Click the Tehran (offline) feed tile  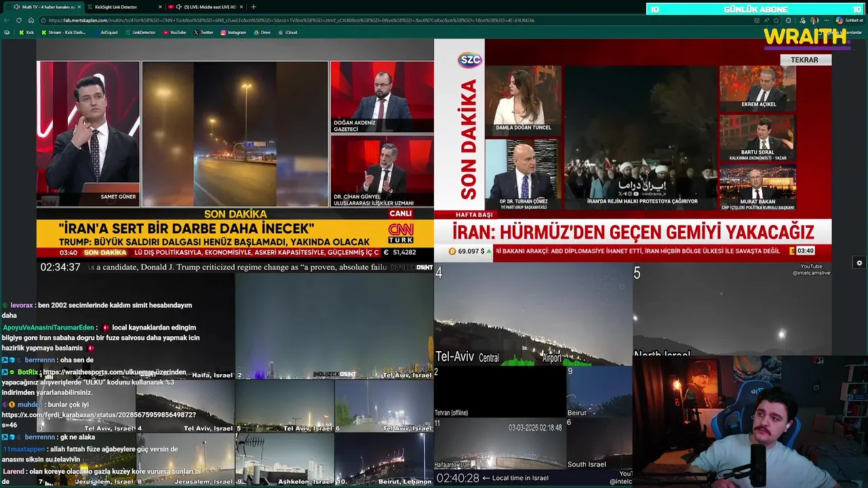click(x=500, y=392)
